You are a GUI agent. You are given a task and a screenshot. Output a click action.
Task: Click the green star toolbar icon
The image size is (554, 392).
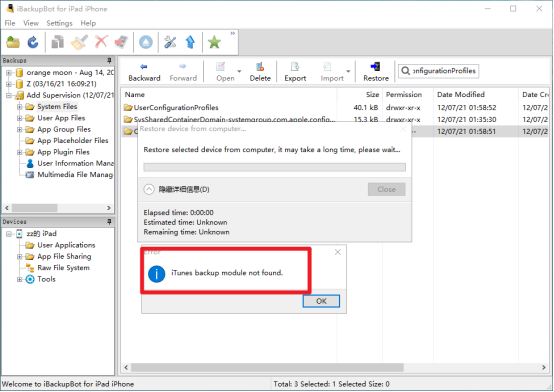point(214,42)
